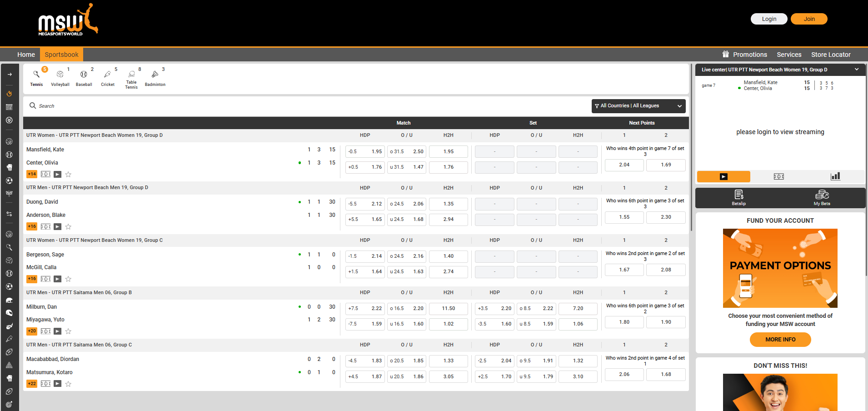Screen dimensions: 868x411
Task: Play stream for Mansfield vs Center match
Action: click(x=57, y=174)
